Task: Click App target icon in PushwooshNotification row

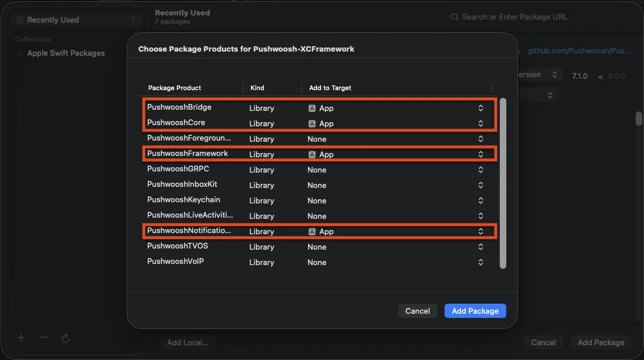Action: [312, 231]
